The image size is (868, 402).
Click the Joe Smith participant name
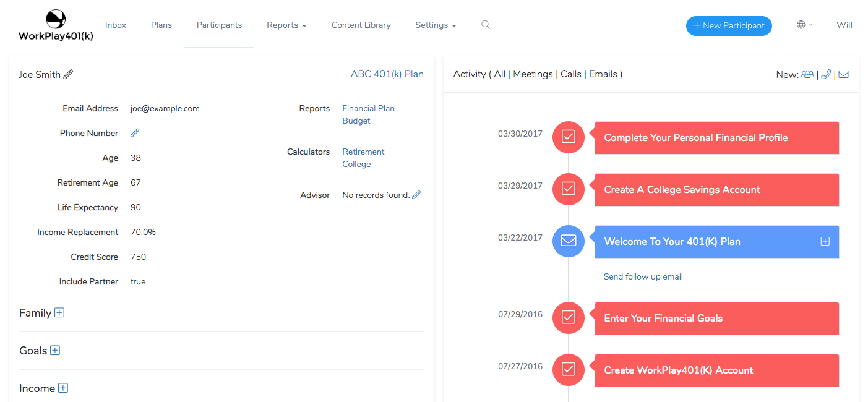coord(40,74)
